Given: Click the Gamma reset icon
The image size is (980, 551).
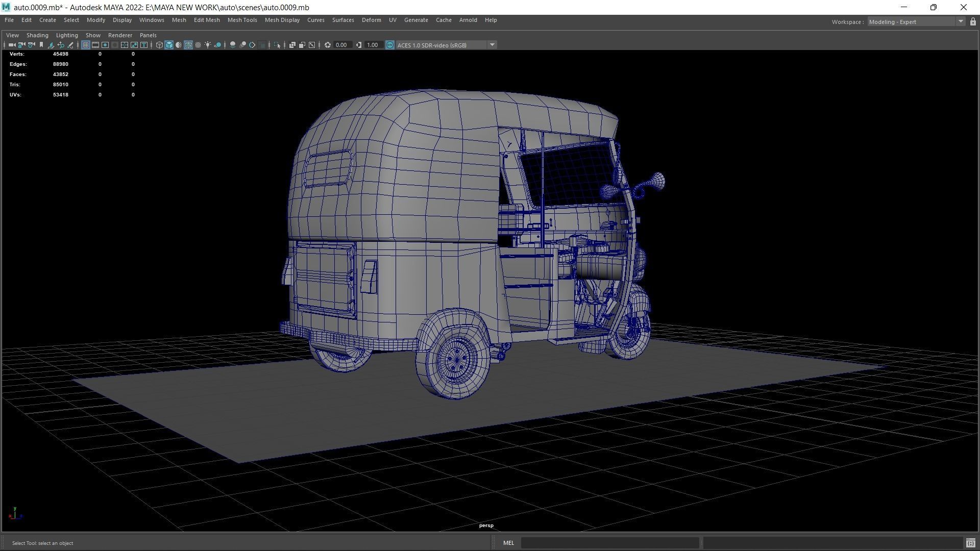Looking at the screenshot, I should 359,45.
